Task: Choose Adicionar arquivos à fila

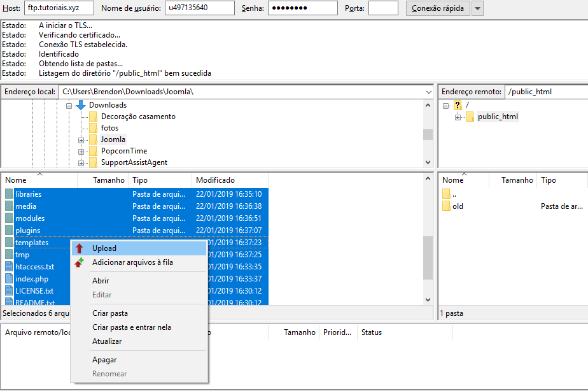Action: (139, 262)
